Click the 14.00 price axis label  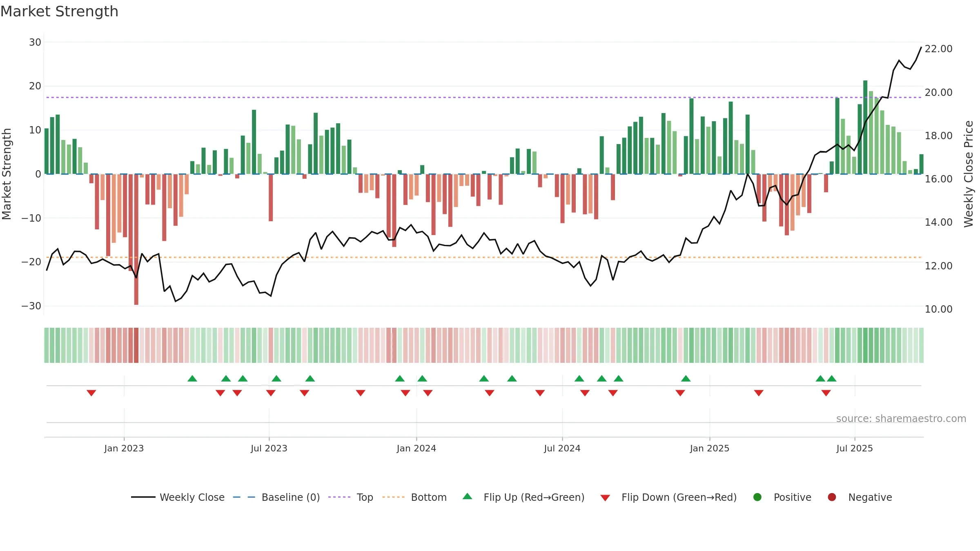(938, 222)
